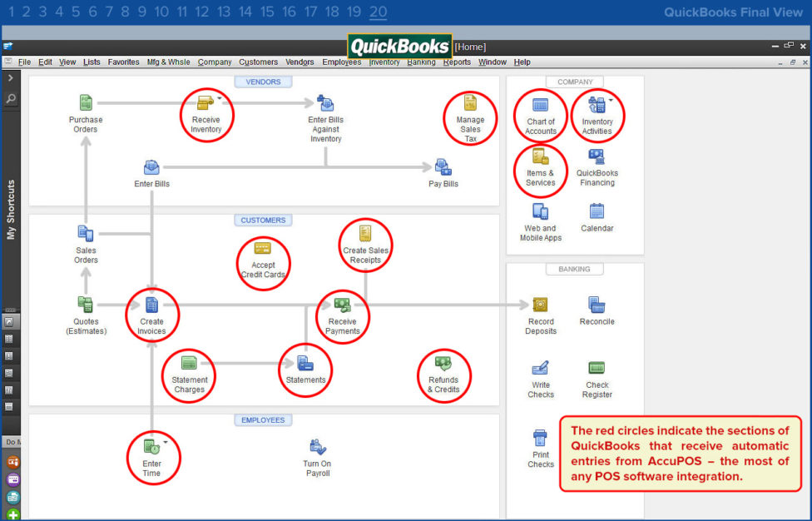Open the Purchase Orders icon
This screenshot has height=521, width=812.
click(x=86, y=103)
